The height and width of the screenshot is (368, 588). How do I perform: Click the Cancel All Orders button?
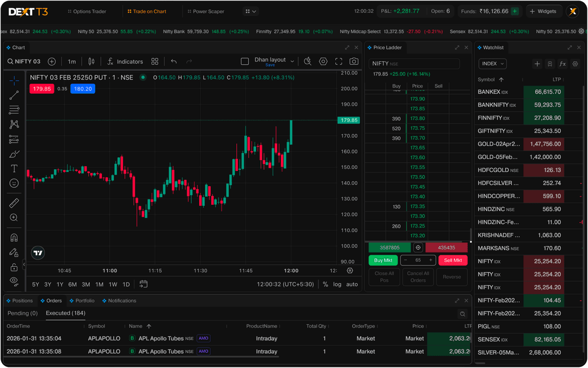[x=418, y=277]
